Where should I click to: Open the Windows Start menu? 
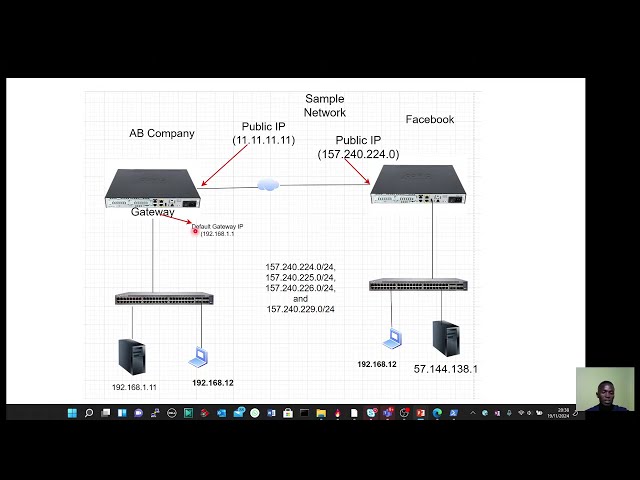(x=72, y=413)
